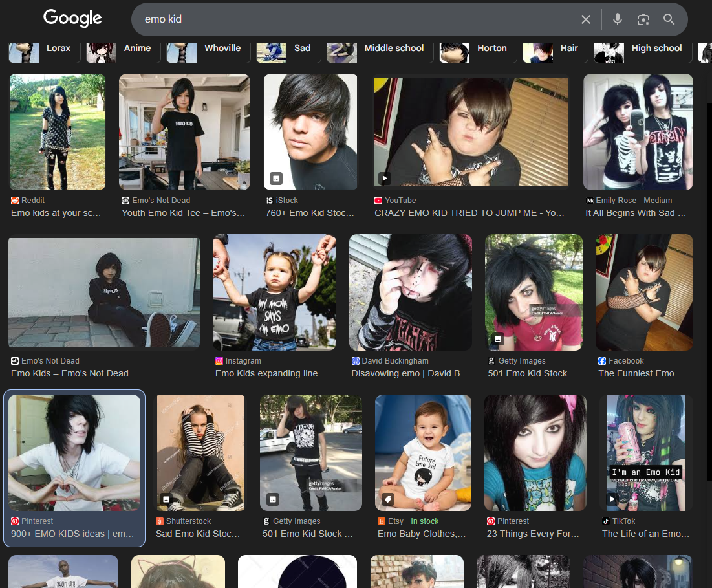The width and height of the screenshot is (712, 588).
Task: Click the Facebook source favicon
Action: [x=602, y=361]
